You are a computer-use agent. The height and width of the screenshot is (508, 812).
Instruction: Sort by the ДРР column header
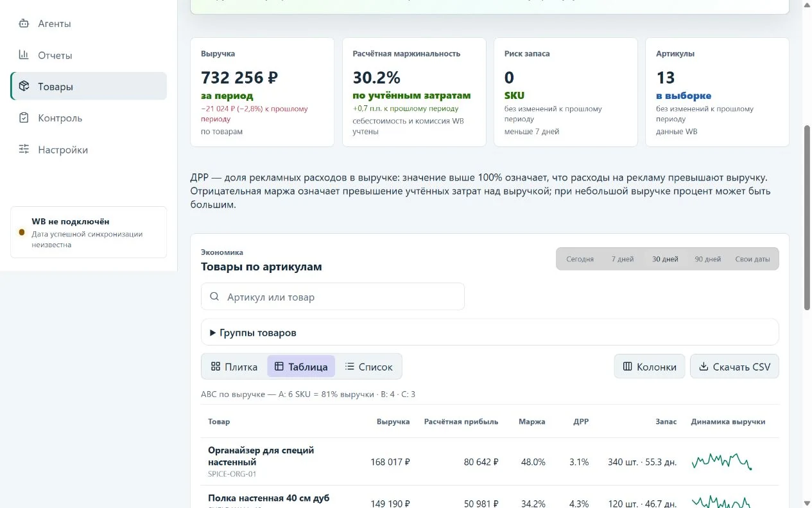[581, 422]
